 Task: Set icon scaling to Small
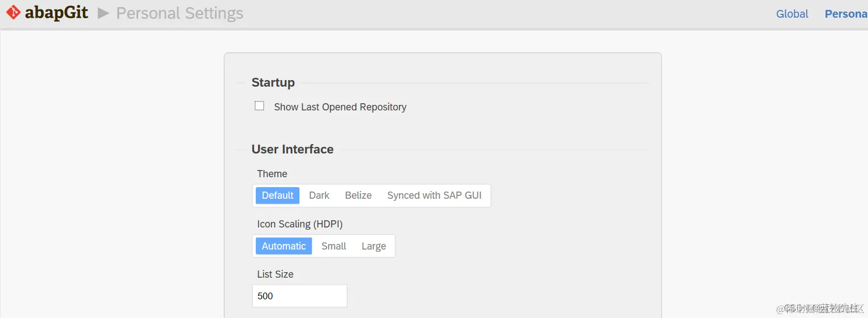tap(334, 246)
